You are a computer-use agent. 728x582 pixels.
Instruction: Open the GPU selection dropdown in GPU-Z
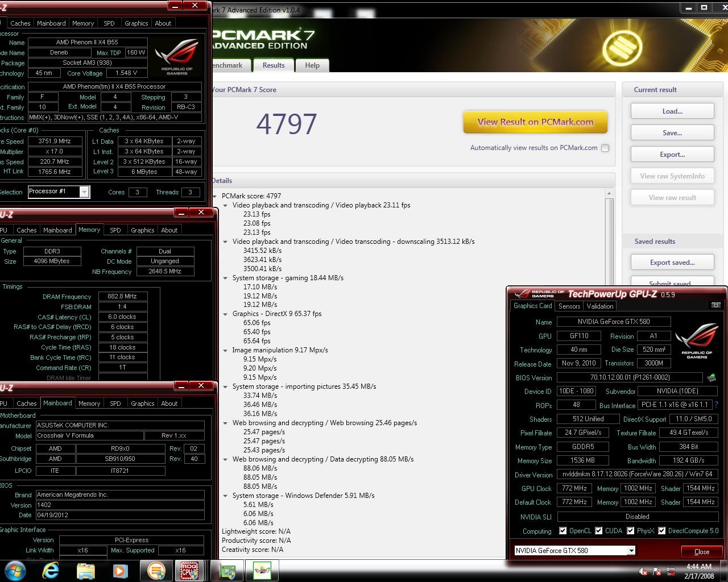(631, 550)
